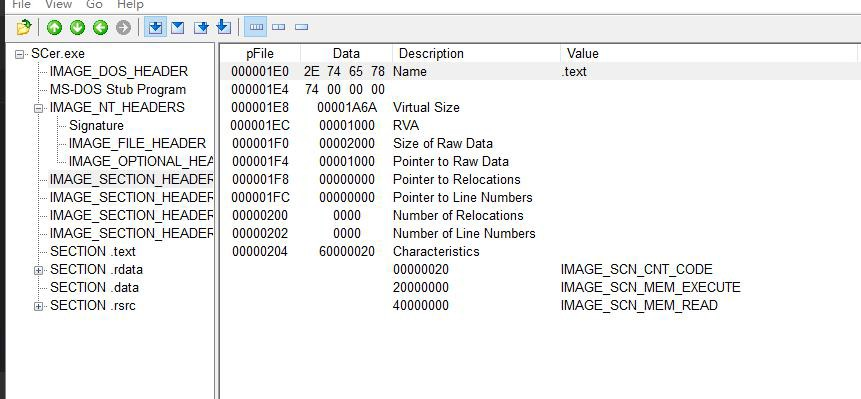Select SECTION .data tree item
The height and width of the screenshot is (399, 861).
pos(94,288)
